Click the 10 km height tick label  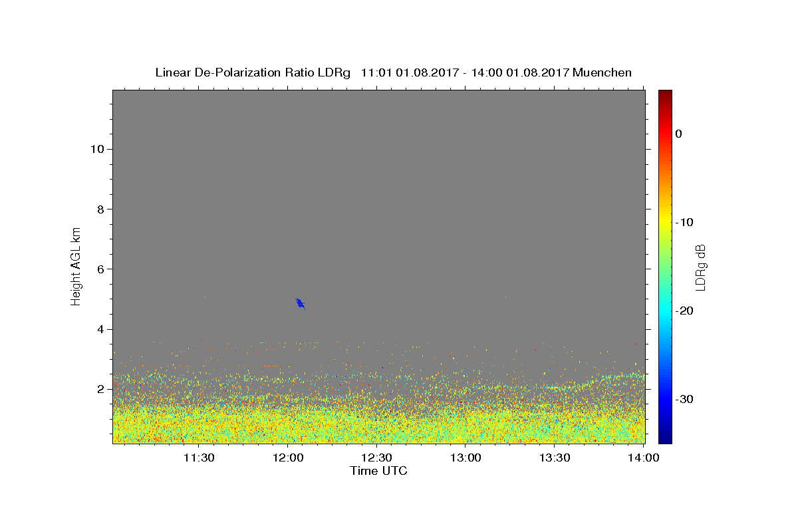pyautogui.click(x=96, y=149)
